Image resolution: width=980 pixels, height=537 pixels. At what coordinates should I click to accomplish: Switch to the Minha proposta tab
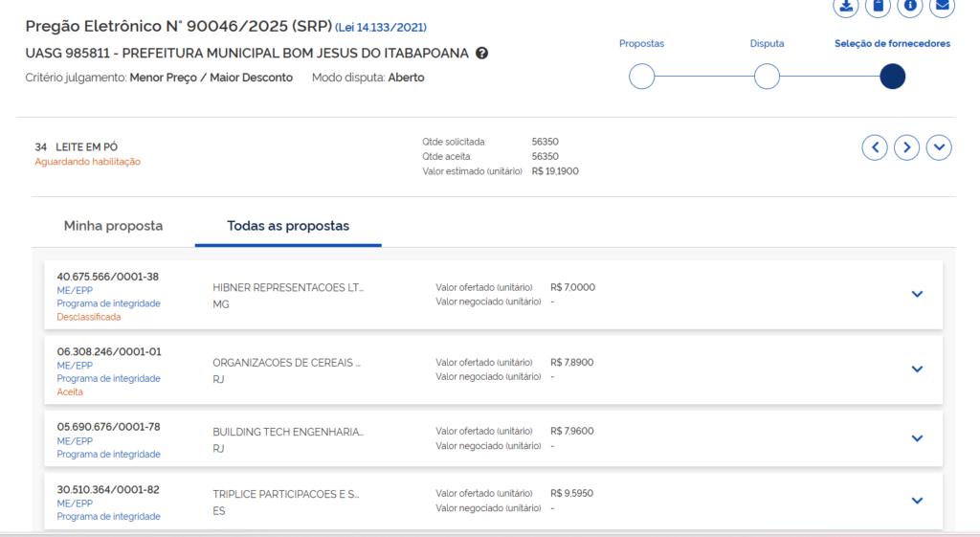(113, 226)
